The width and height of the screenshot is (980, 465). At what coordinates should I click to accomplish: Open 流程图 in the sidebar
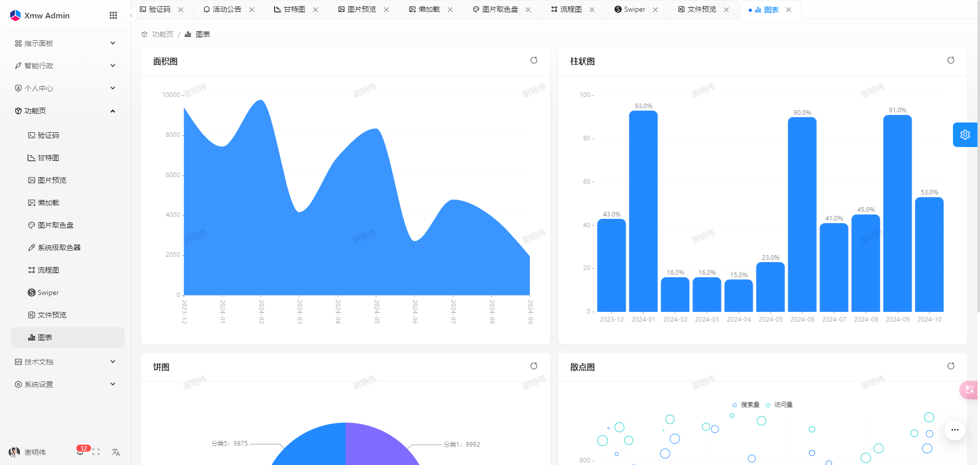[68, 270]
